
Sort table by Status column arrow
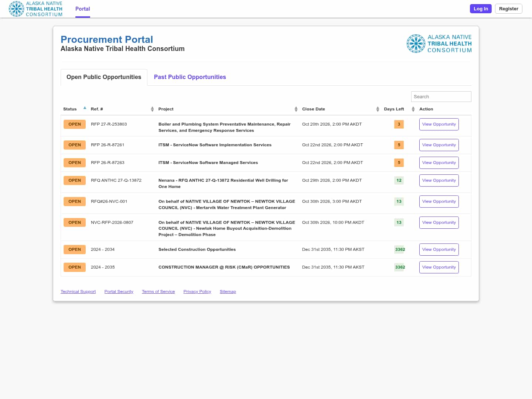pos(85,108)
